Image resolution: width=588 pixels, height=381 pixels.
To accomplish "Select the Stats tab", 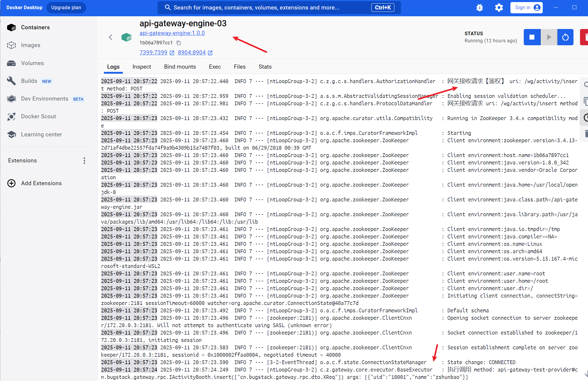I will (x=265, y=67).
